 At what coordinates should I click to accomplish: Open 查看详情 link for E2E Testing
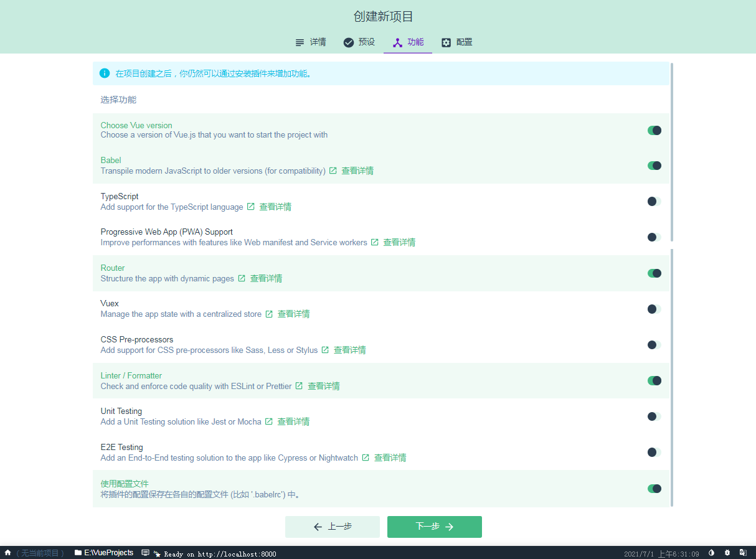click(390, 458)
